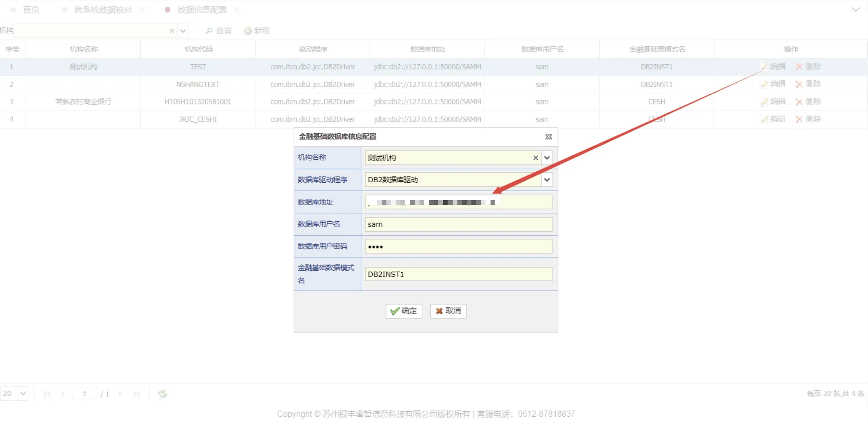This screenshot has width=868, height=424.
Task: Click the 查询 search icon button
Action: [218, 31]
